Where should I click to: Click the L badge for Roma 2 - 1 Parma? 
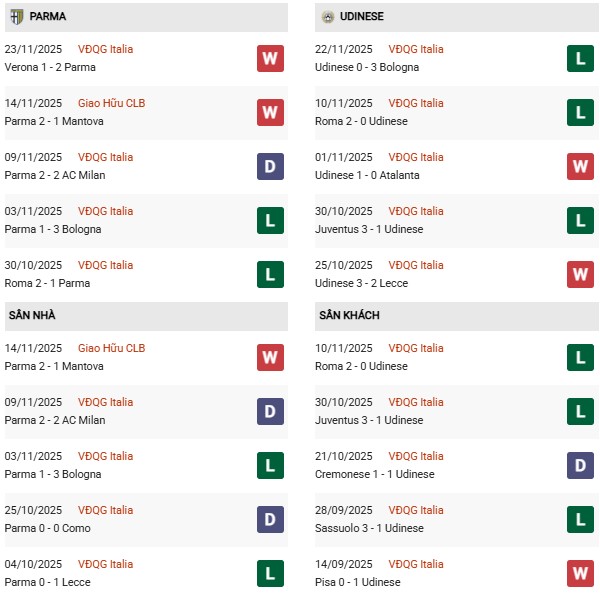click(270, 274)
